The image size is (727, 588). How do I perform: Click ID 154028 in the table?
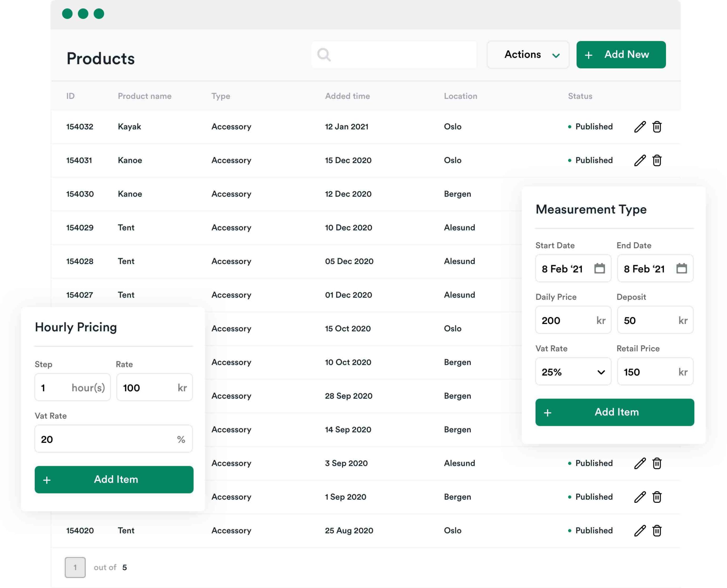[80, 261]
